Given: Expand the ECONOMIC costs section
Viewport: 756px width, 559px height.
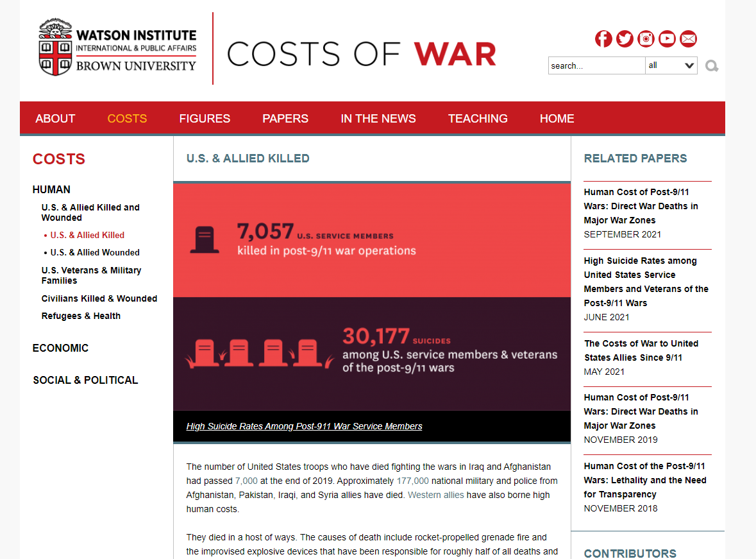Looking at the screenshot, I should (x=60, y=348).
